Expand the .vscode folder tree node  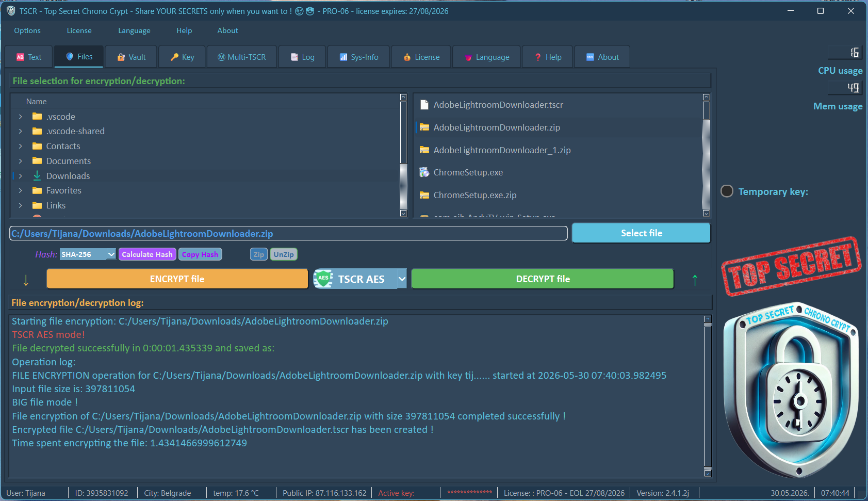click(x=21, y=117)
